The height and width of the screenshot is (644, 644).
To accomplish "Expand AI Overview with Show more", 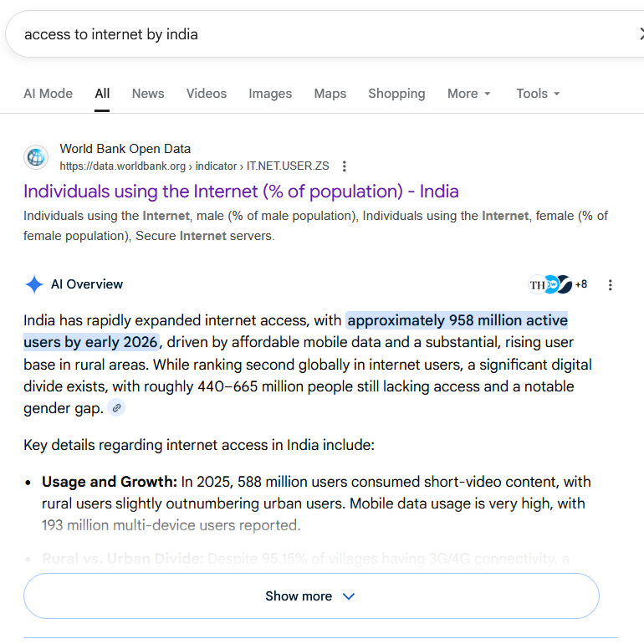I will [x=311, y=596].
